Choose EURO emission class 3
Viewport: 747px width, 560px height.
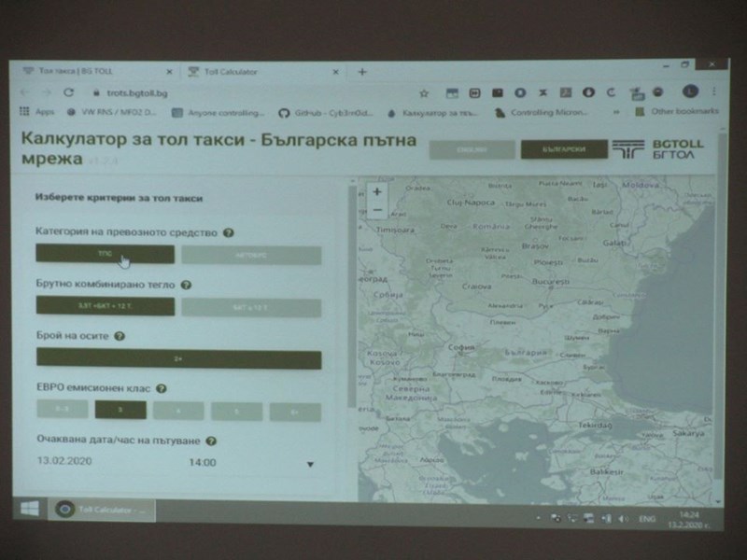tap(120, 410)
